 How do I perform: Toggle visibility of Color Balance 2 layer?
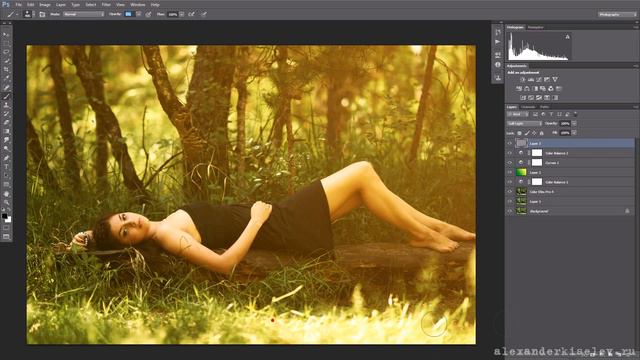[509, 153]
